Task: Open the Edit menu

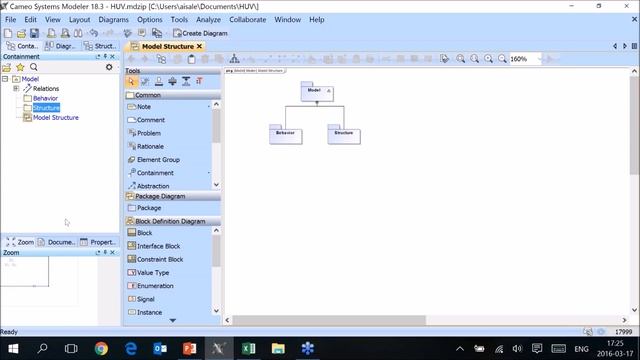Action: [x=31, y=20]
